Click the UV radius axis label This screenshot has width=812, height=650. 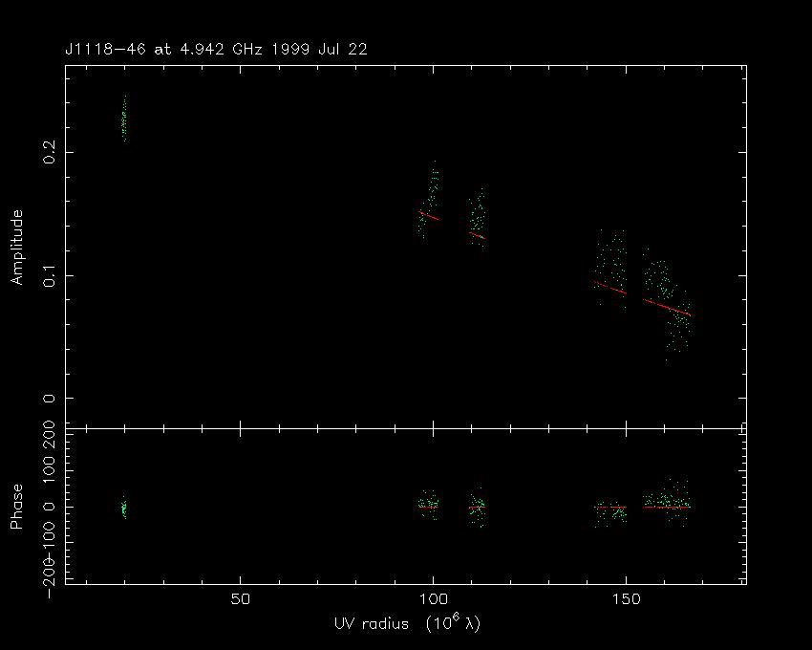pos(407,622)
